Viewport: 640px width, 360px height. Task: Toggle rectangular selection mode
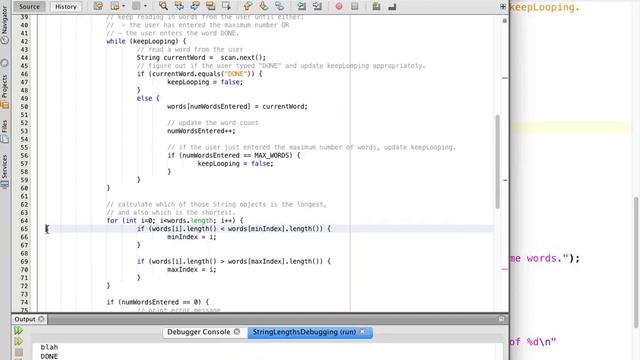pos(227,6)
